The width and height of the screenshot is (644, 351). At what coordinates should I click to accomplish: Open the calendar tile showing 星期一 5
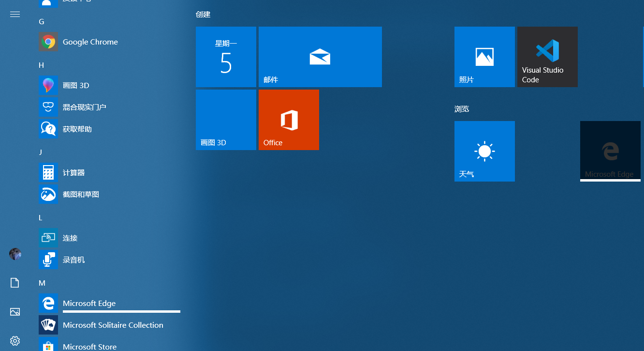pyautogui.click(x=226, y=57)
